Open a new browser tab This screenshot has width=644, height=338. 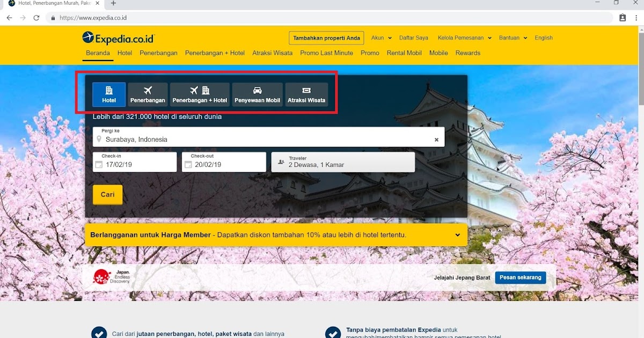113,3
